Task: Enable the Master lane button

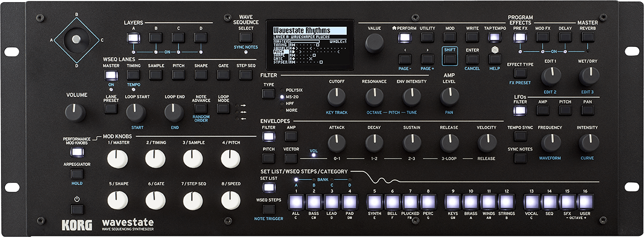Action: (111, 75)
